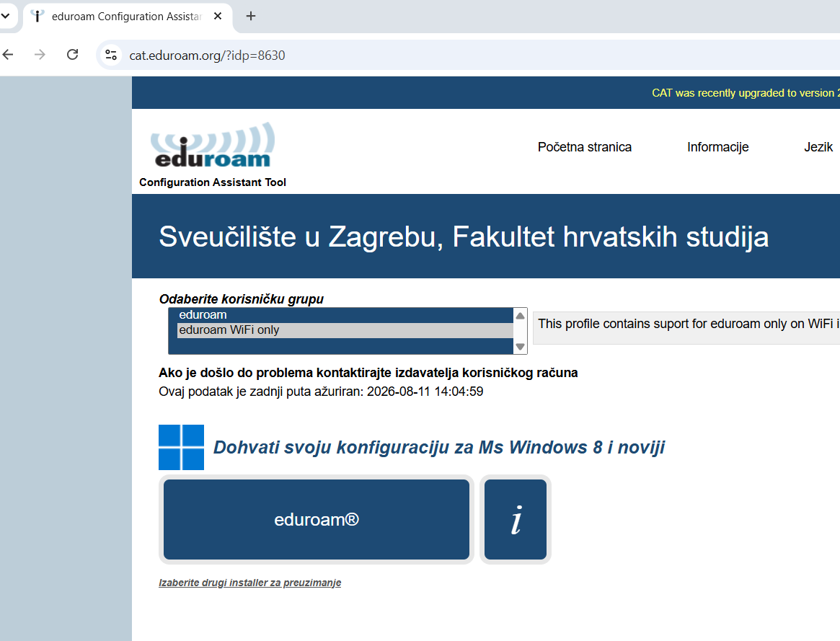The width and height of the screenshot is (840, 641).
Task: Click the WiFi-only profile description text
Action: point(689,324)
